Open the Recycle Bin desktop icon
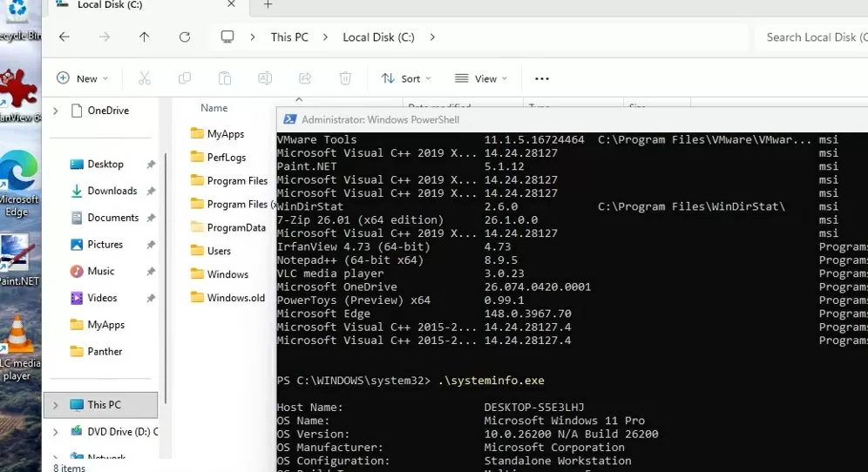 pos(19,21)
